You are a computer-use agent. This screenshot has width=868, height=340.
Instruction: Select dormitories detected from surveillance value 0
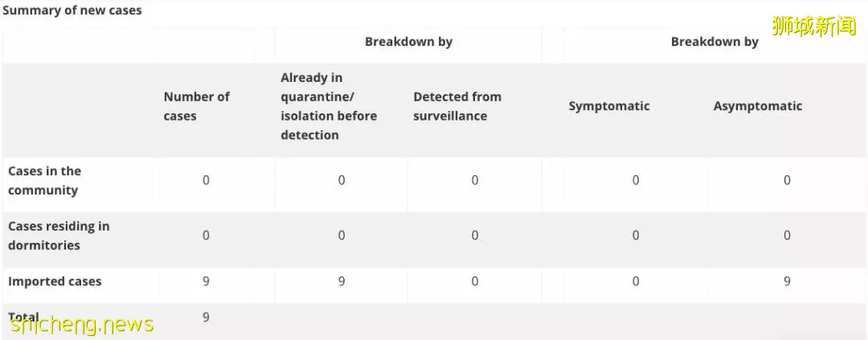[474, 236]
